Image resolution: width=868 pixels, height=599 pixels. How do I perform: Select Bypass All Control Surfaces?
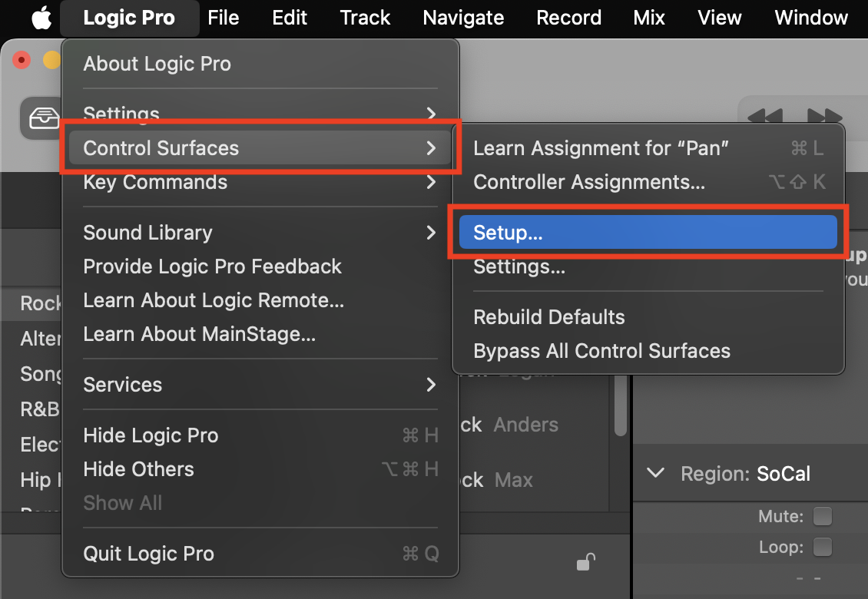click(x=648, y=351)
